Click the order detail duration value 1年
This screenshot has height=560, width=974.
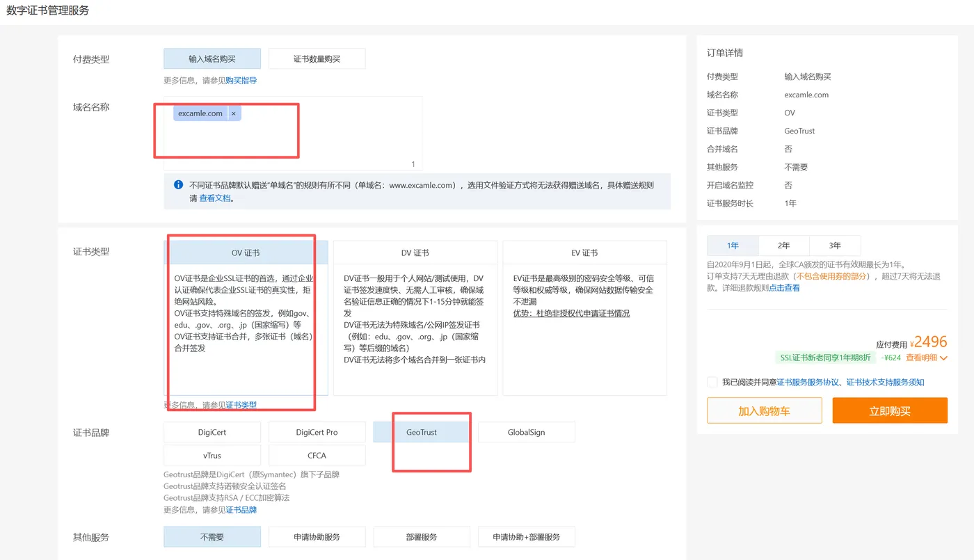(x=790, y=203)
